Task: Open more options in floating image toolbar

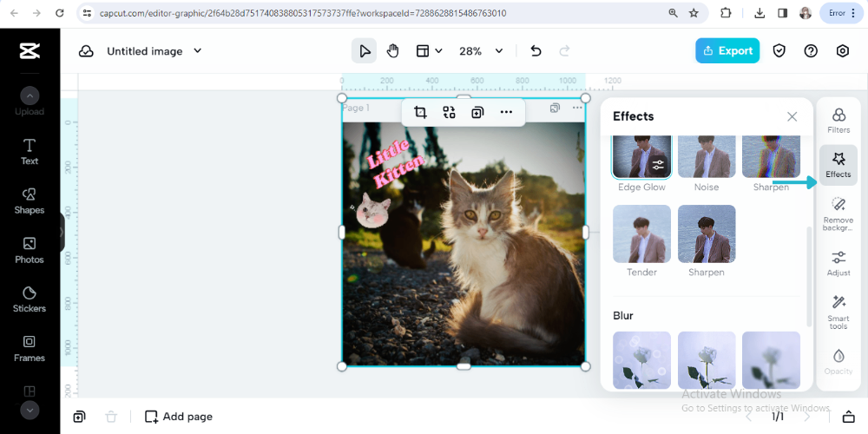Action: pos(506,112)
